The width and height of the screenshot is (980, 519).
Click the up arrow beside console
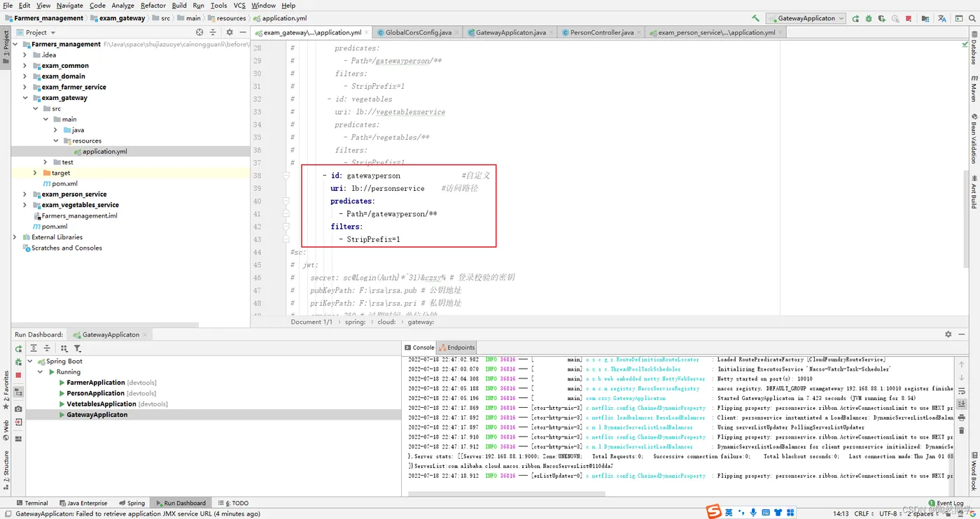(962, 364)
